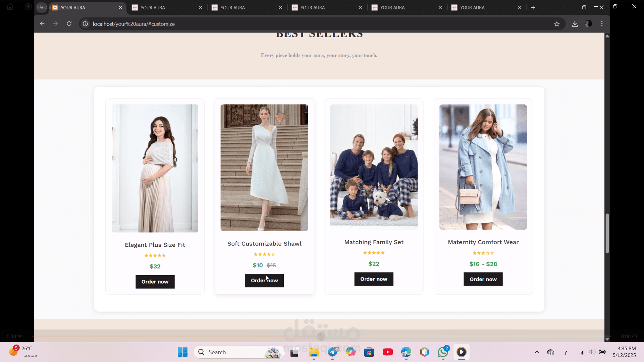This screenshot has height=362, width=644.
Task: Open Microsoft Store from the taskbar
Action: tap(369, 352)
